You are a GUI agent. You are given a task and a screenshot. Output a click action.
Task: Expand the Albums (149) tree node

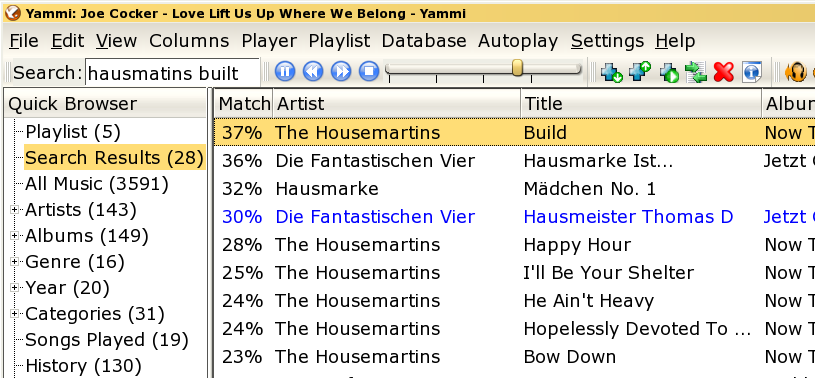pyautogui.click(x=15, y=236)
